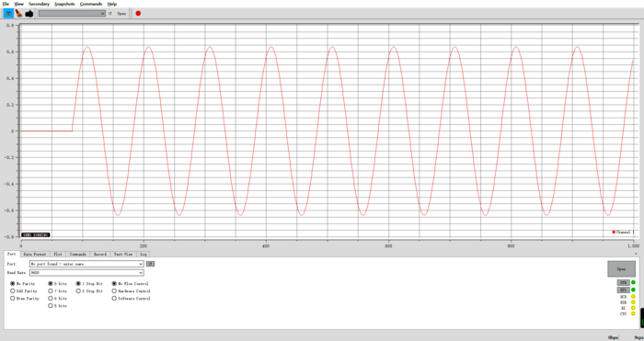Click the pause plotting toolbar icon

coord(8,14)
